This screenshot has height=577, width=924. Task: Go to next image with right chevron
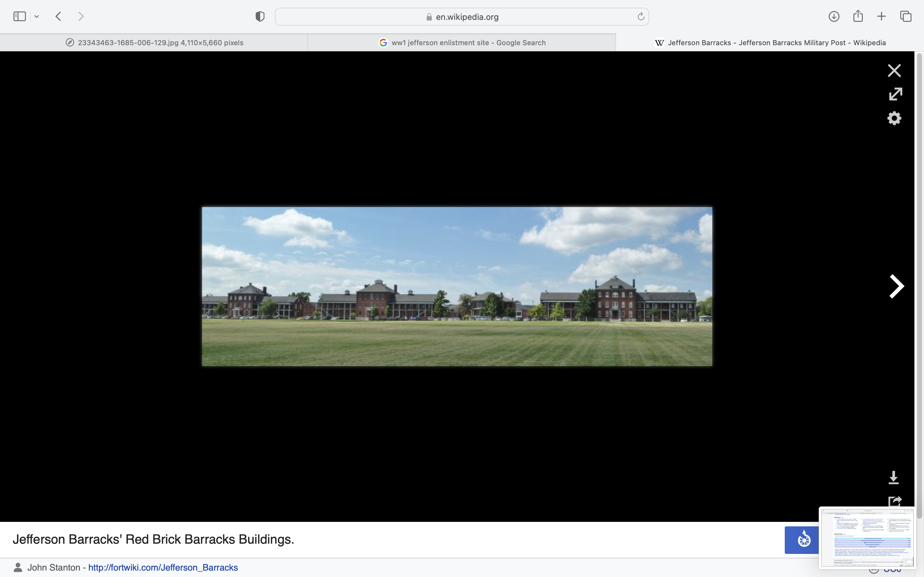[x=896, y=286]
